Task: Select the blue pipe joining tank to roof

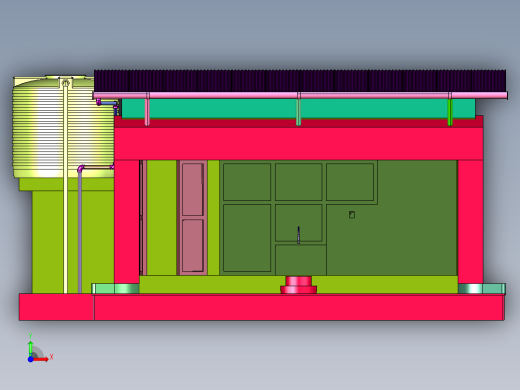Action: 108,103
